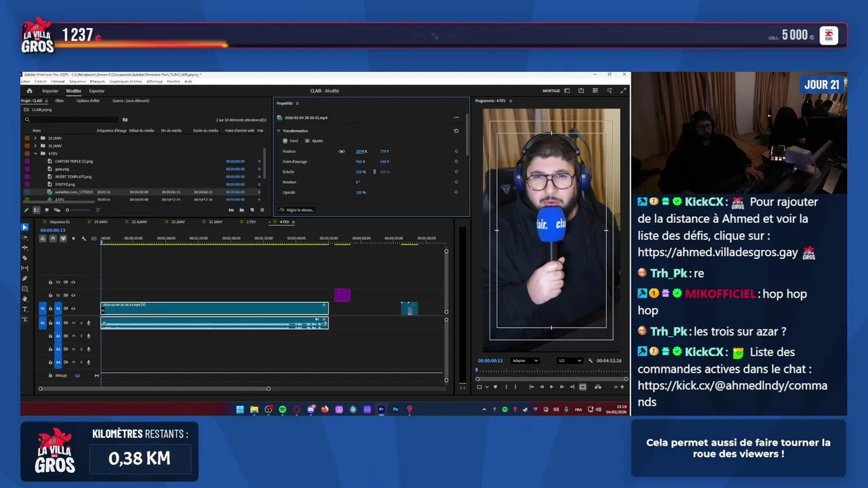Reset the Transformation section
868x488 pixels.
pyautogui.click(x=456, y=131)
